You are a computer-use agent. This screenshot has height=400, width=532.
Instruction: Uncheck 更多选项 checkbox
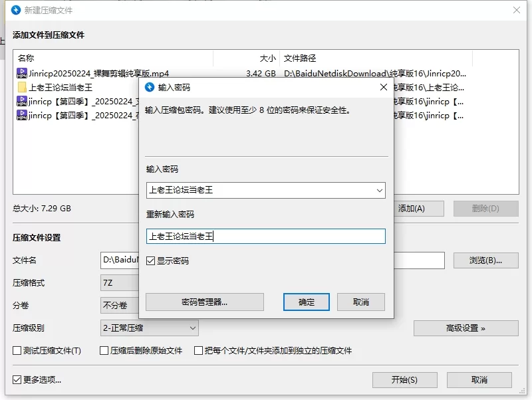[x=17, y=379]
